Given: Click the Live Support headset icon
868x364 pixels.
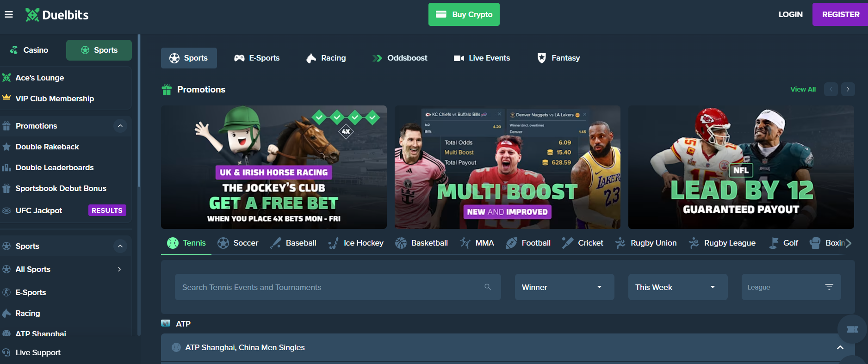Looking at the screenshot, I should tap(6, 352).
